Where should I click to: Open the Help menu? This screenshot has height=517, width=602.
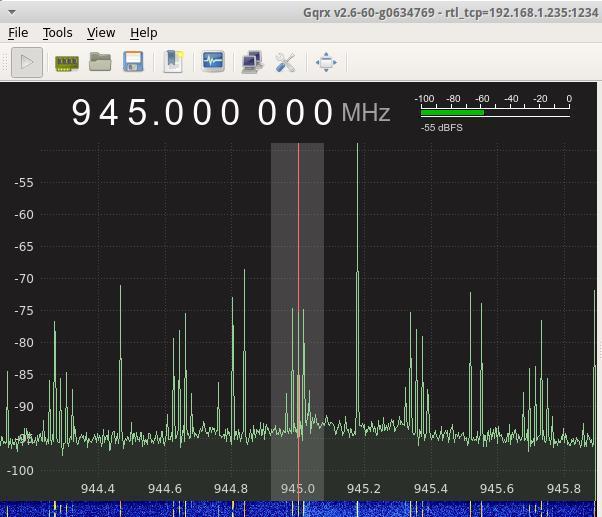pos(144,32)
